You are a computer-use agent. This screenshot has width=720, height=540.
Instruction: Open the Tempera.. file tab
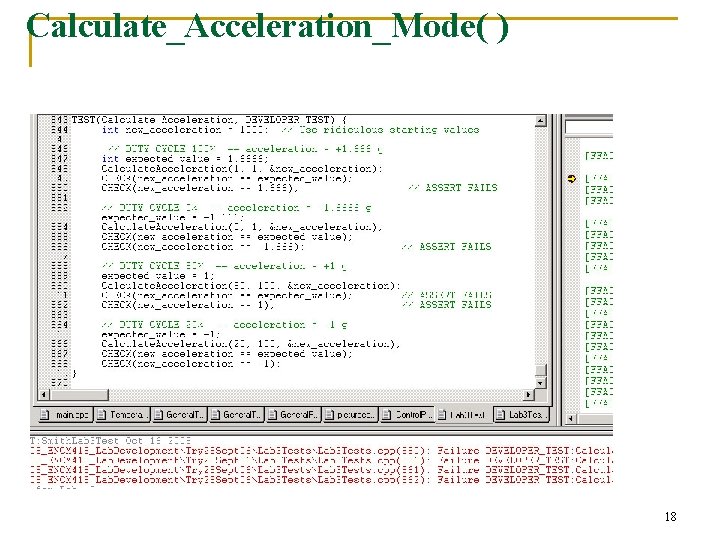click(x=122, y=415)
